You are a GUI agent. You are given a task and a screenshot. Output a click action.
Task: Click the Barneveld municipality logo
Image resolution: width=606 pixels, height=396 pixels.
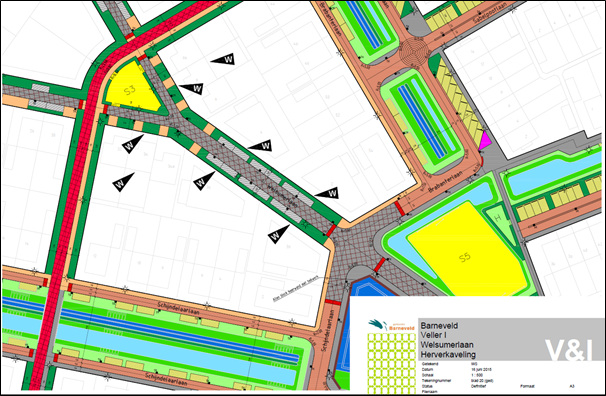391,325
